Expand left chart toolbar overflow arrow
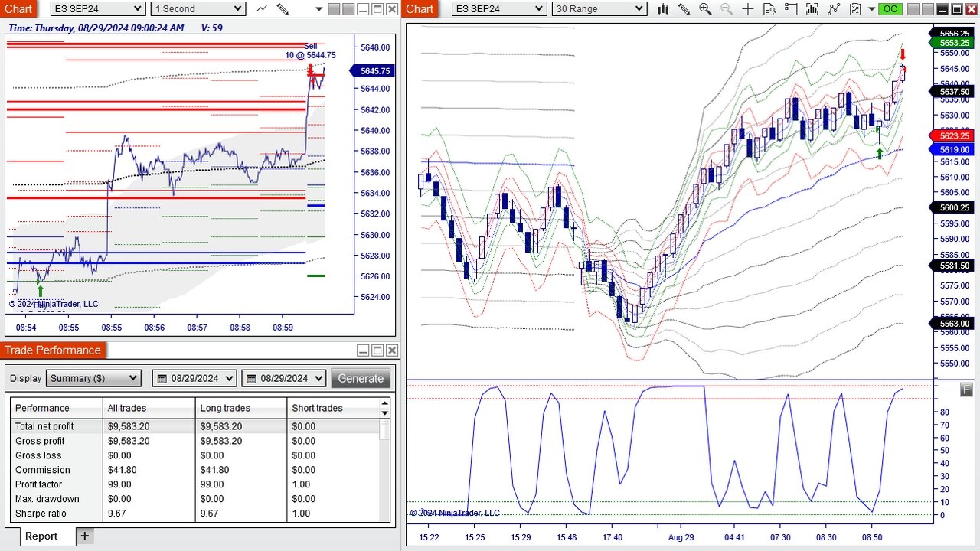980x551 pixels. (318, 9)
